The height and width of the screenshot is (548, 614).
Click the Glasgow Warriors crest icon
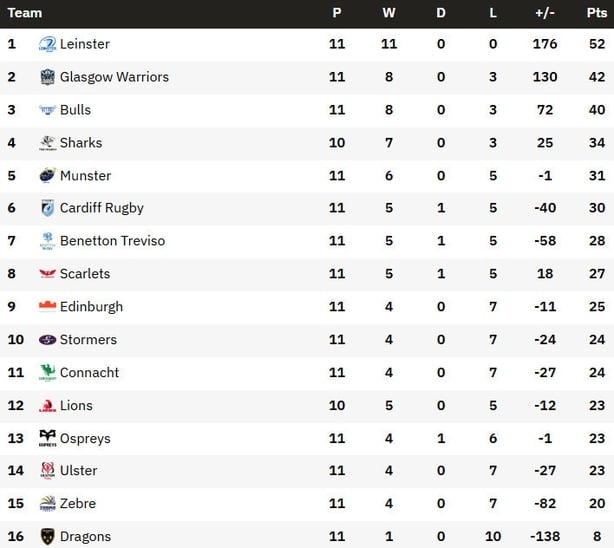[47, 77]
